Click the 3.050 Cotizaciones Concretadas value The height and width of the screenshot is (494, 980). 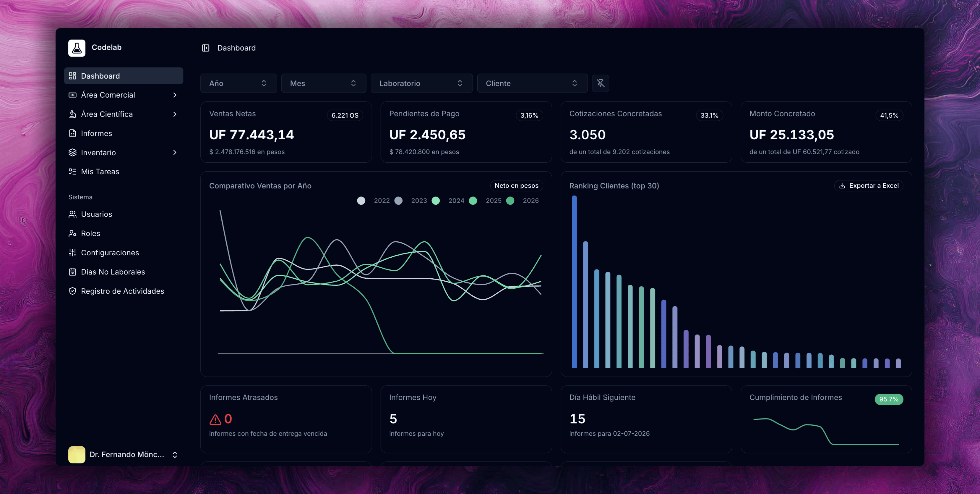pos(588,135)
